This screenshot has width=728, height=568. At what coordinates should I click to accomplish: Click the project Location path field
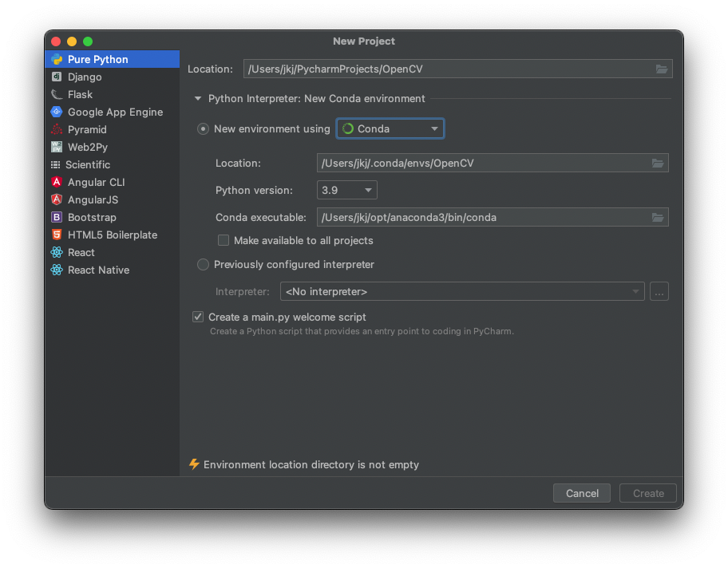[x=457, y=69]
